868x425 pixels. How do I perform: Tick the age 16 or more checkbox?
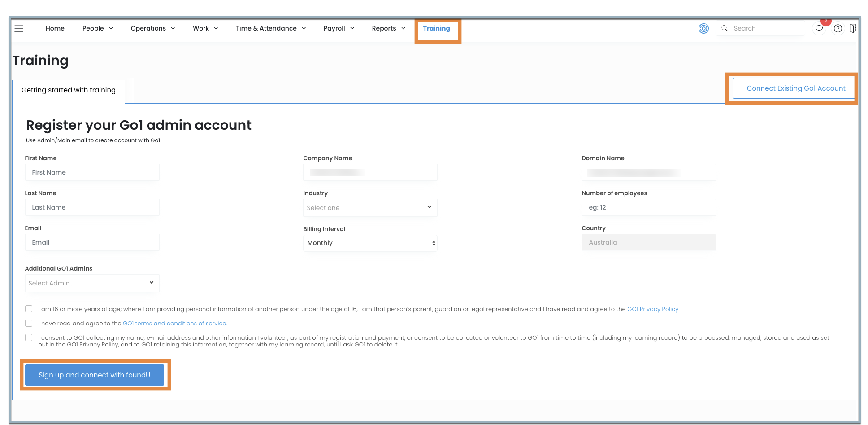pos(29,309)
